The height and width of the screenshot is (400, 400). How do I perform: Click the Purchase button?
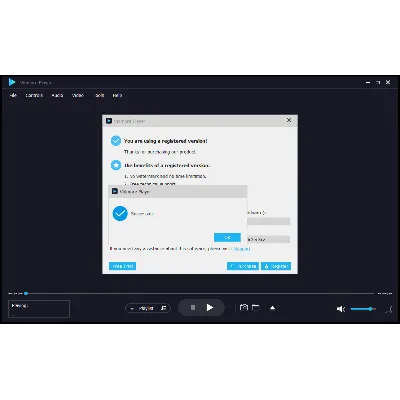pos(243,266)
